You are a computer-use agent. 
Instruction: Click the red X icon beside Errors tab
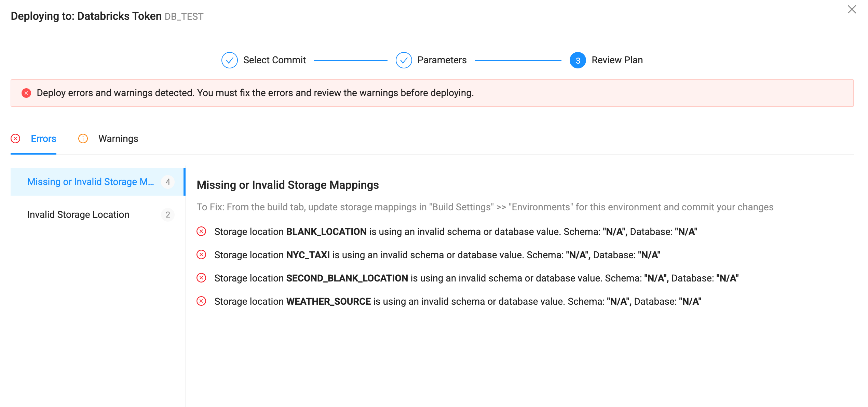(x=15, y=139)
